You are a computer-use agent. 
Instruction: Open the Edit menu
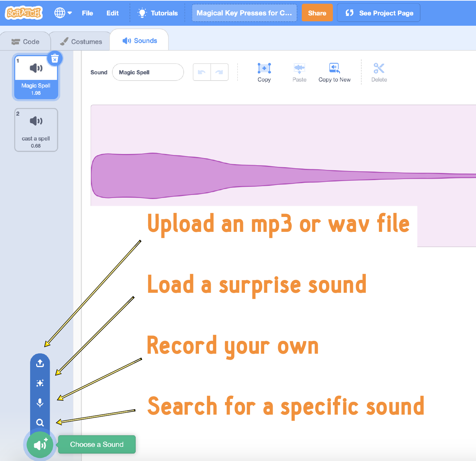pos(112,13)
